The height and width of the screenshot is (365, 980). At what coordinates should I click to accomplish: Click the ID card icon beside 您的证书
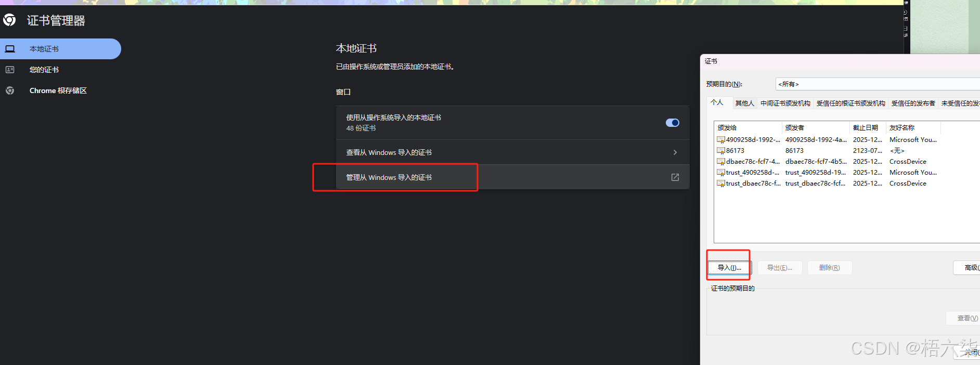tap(10, 70)
